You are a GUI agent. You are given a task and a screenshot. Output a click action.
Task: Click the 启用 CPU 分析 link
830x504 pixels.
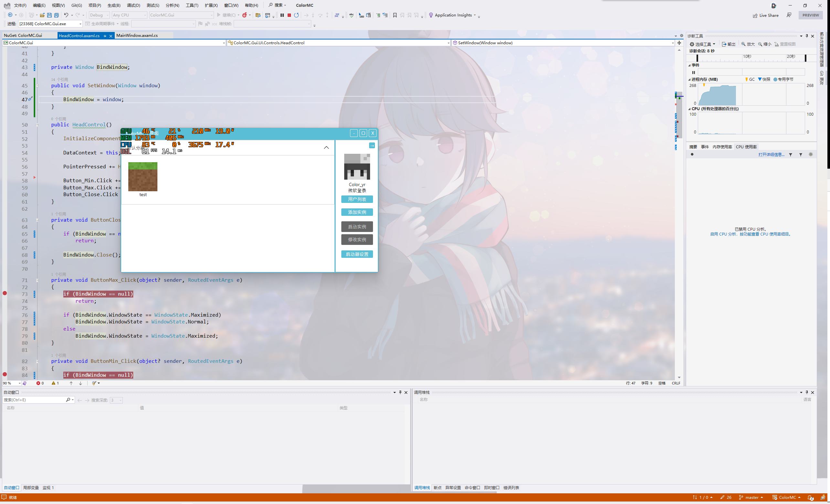[x=723, y=234]
